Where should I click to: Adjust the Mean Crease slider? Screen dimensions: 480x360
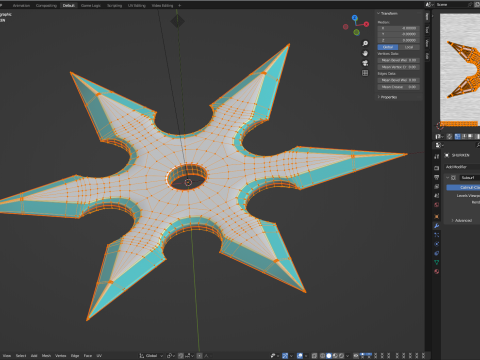398,87
